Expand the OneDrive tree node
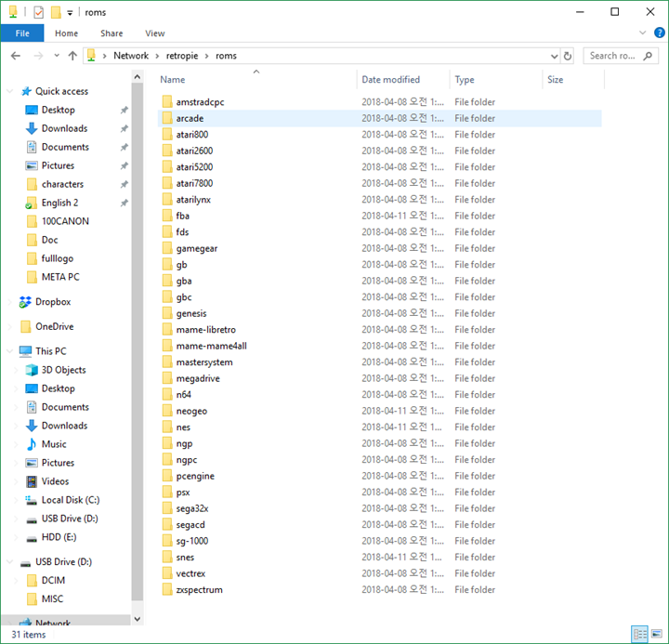Image resolution: width=669 pixels, height=644 pixels. [9, 327]
